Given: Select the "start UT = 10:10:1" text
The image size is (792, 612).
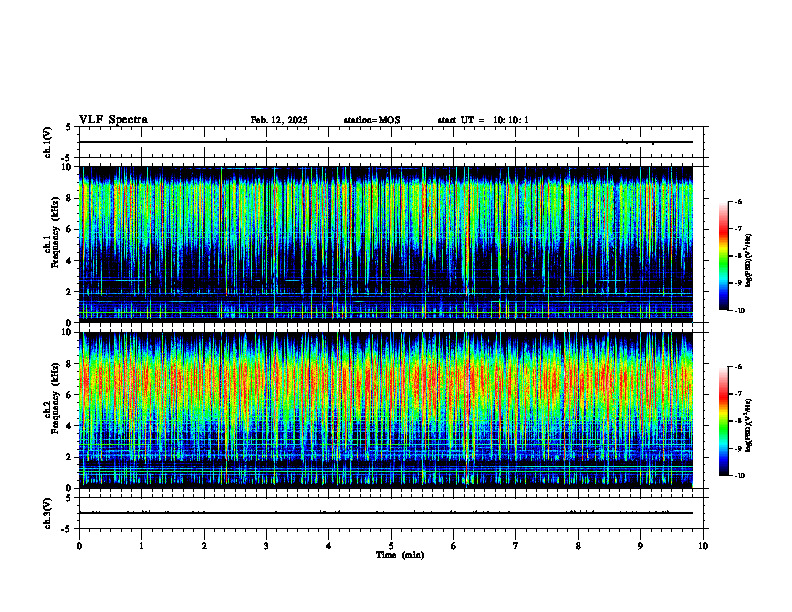Looking at the screenshot, I should (x=483, y=120).
